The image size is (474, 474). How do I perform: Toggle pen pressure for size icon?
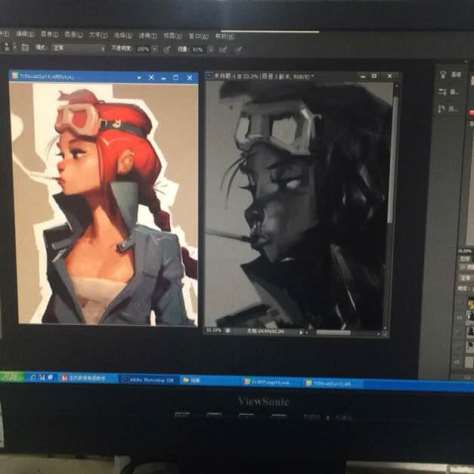click(239, 50)
